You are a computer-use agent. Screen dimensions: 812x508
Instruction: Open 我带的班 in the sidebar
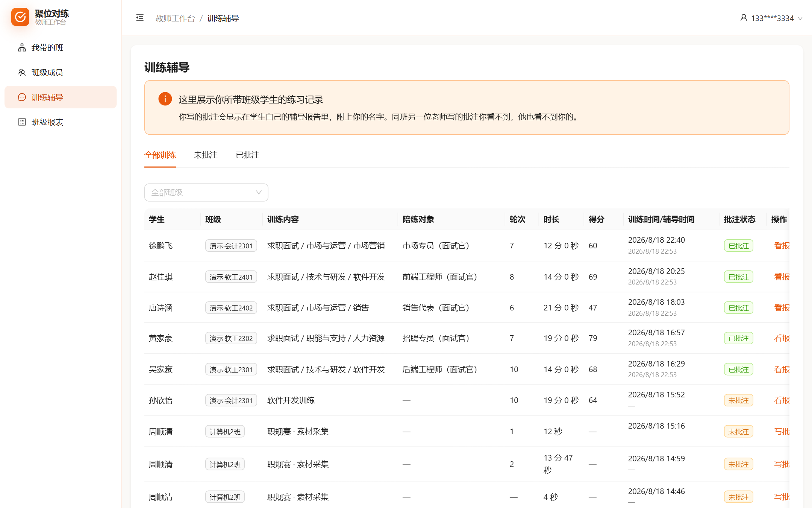(61, 47)
